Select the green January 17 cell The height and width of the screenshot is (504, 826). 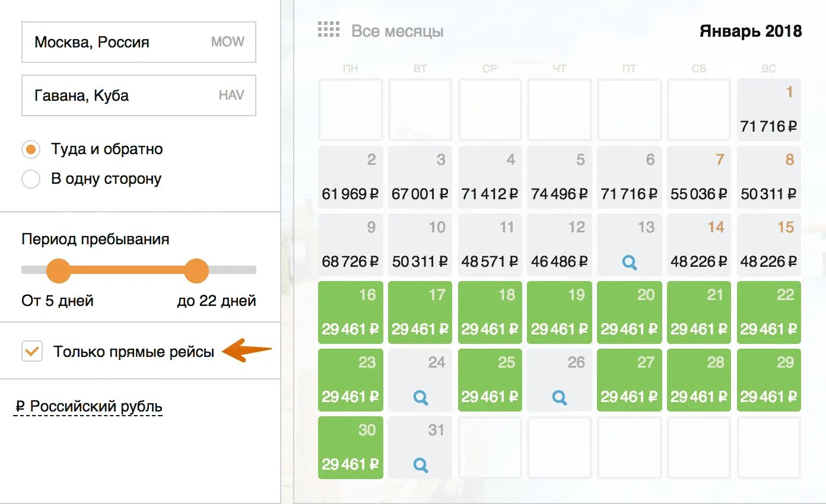[420, 312]
